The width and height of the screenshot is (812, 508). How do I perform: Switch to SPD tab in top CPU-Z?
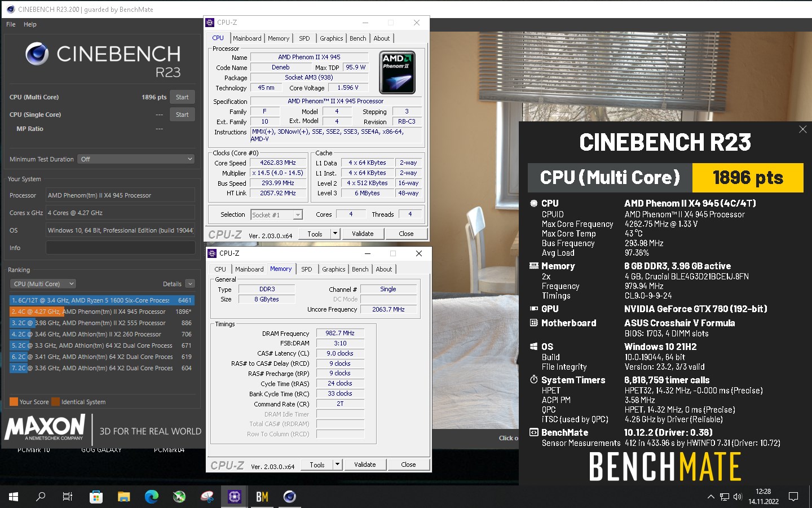(304, 38)
